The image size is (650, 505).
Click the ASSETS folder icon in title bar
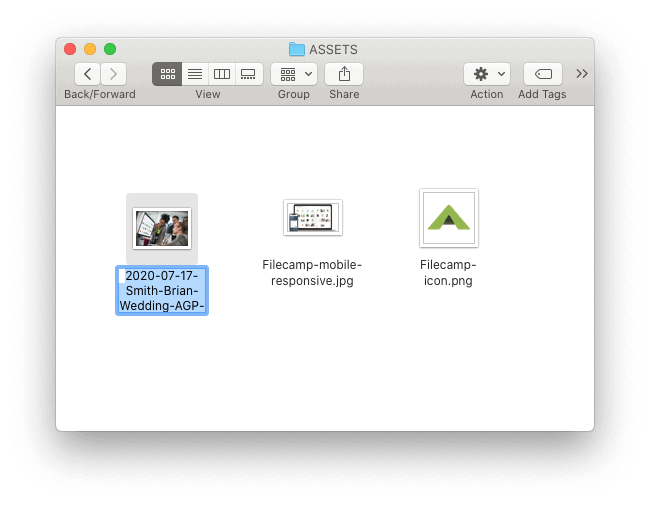[x=297, y=49]
